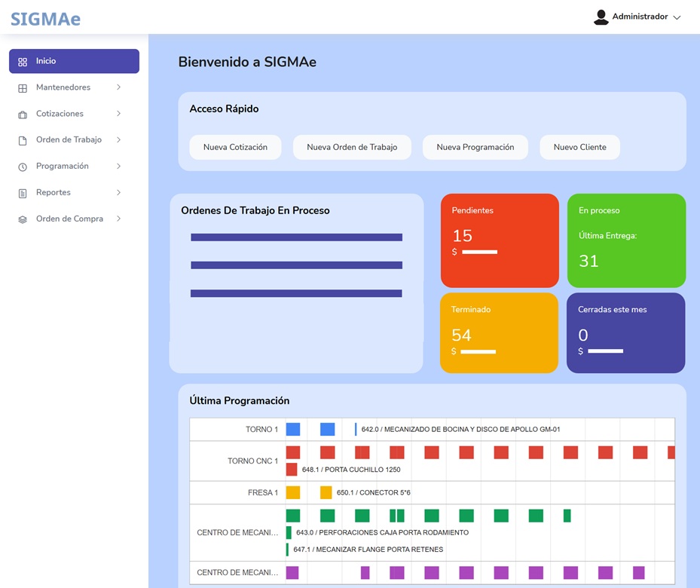Expand the Reportes submenu chevron
The image size is (700, 588).
(118, 193)
